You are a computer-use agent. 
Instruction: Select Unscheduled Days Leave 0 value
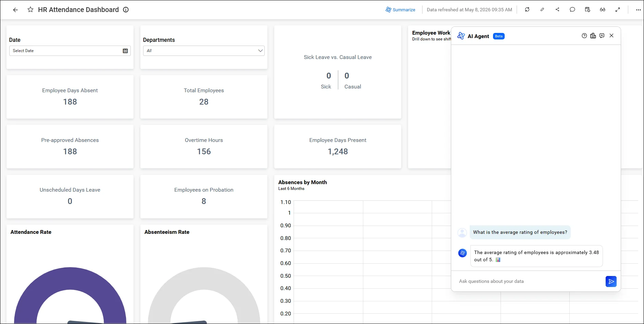pos(70,201)
